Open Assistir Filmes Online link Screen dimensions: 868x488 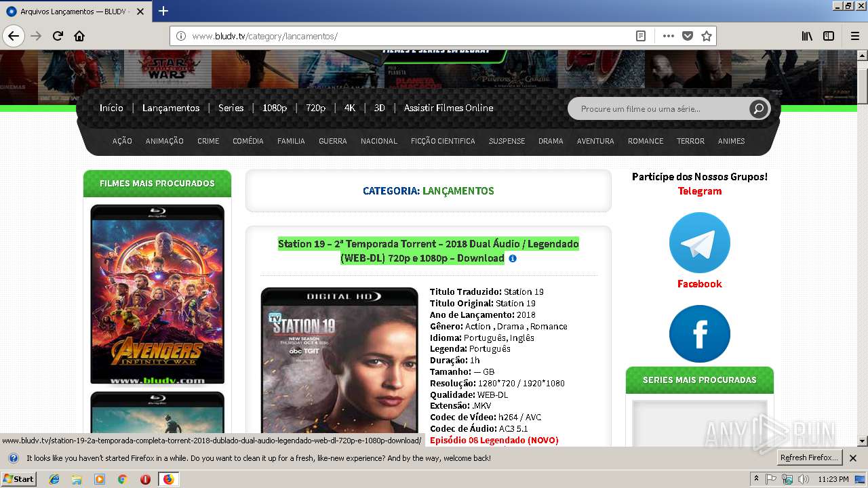[448, 108]
